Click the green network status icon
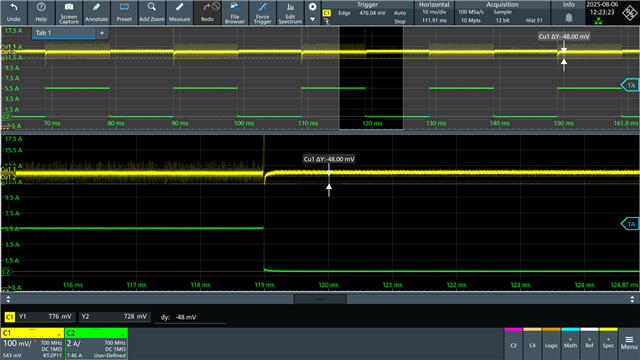640x360 pixels. point(598,21)
